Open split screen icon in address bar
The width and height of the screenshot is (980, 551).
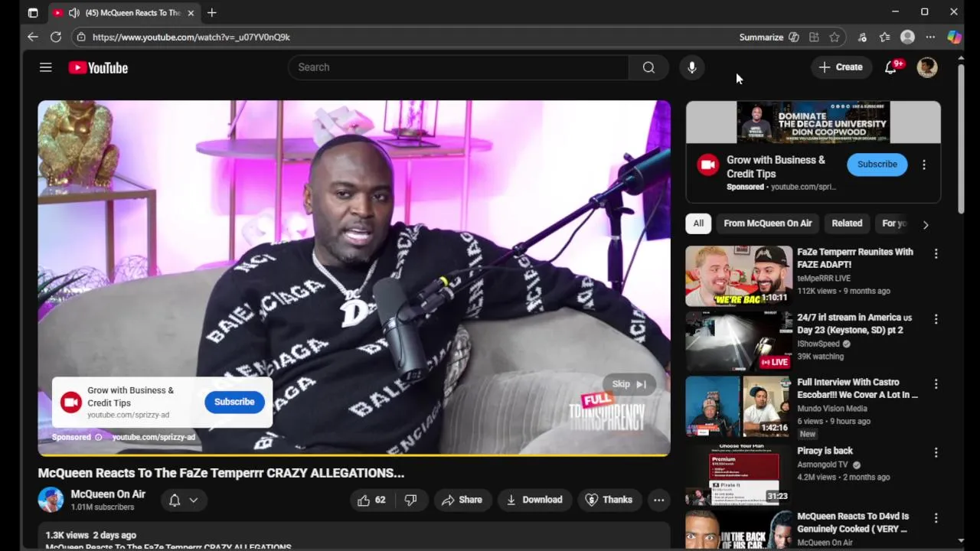click(814, 37)
